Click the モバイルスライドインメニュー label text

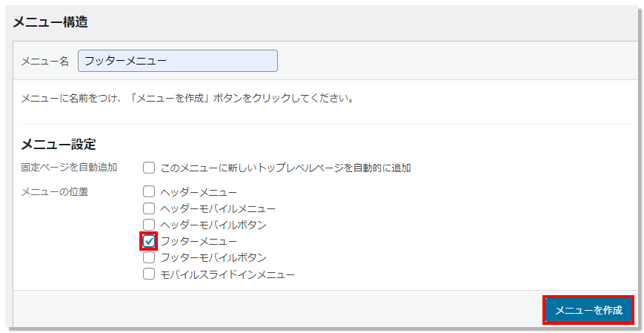228,274
